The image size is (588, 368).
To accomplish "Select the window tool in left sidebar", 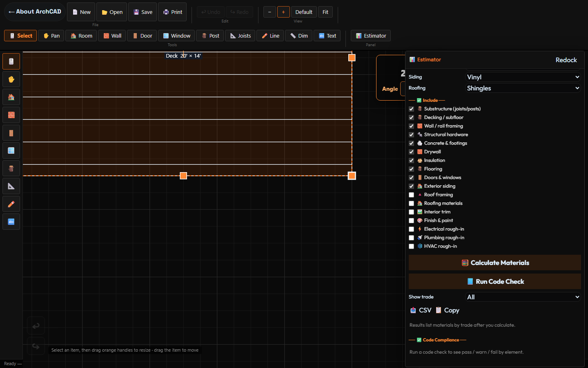I will [11, 150].
